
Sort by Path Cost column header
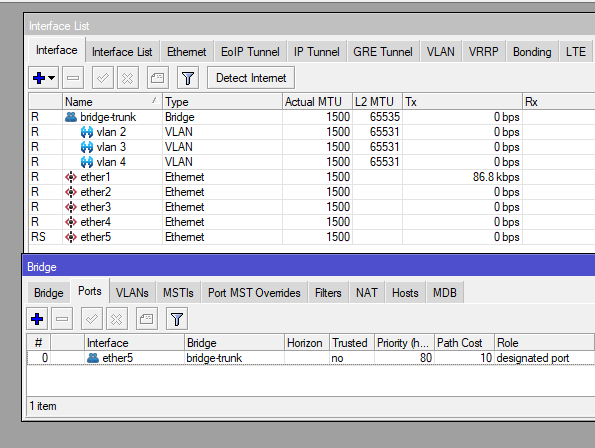464,343
